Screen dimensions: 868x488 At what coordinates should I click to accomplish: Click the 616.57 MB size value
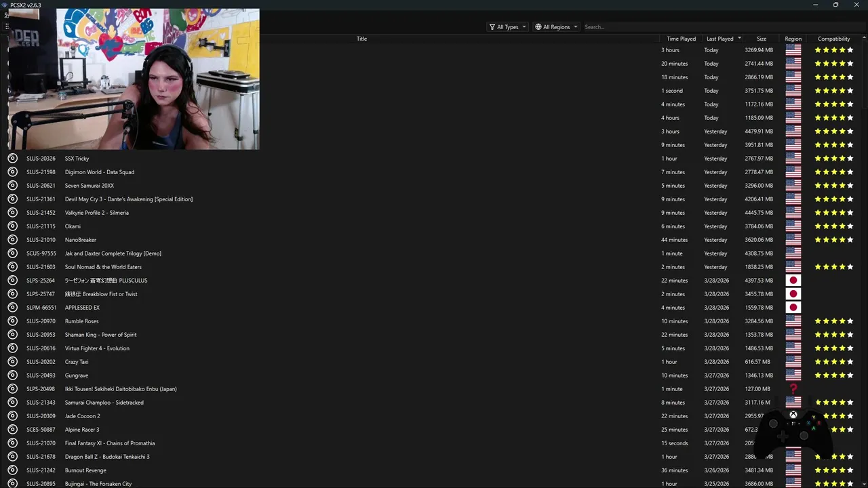click(x=757, y=362)
